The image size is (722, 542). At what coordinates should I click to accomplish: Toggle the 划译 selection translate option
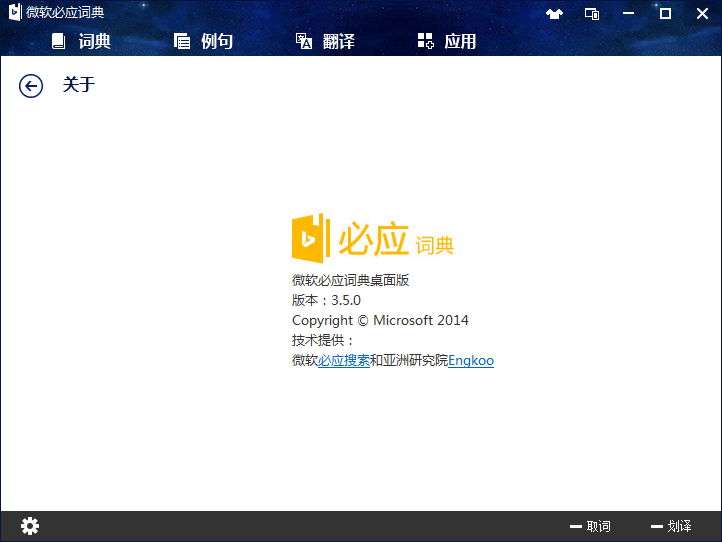pos(671,526)
